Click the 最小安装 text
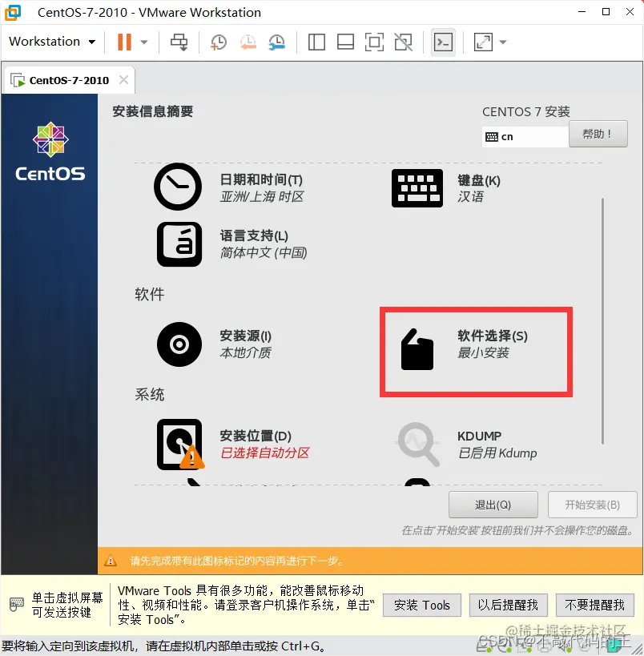 pyautogui.click(x=483, y=352)
